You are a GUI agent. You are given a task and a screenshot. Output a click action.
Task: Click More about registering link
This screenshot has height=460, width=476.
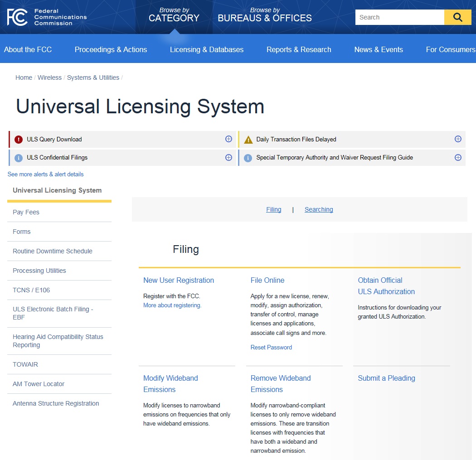tap(172, 305)
